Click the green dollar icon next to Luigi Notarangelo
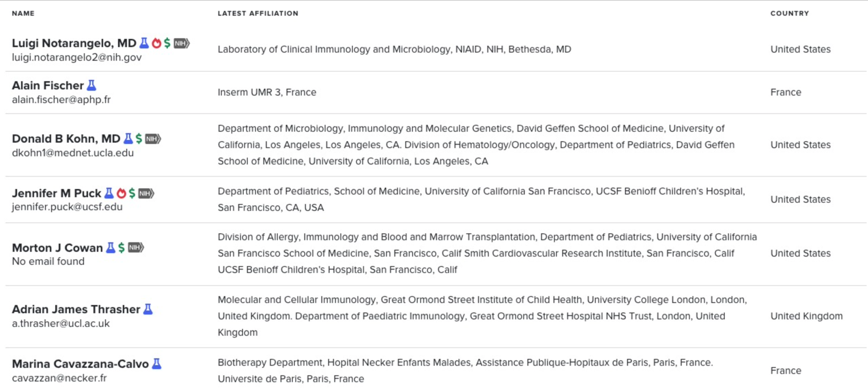The width and height of the screenshot is (868, 391). (x=167, y=43)
